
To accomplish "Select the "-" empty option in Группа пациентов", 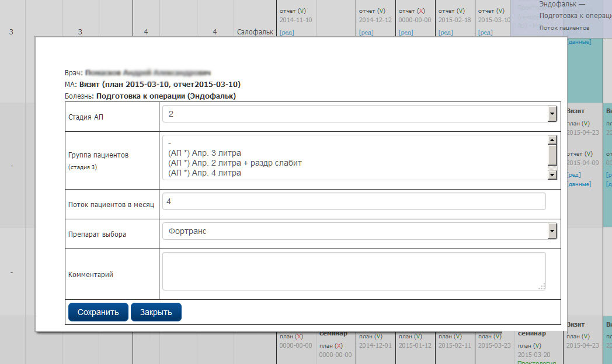I will pyautogui.click(x=169, y=143).
